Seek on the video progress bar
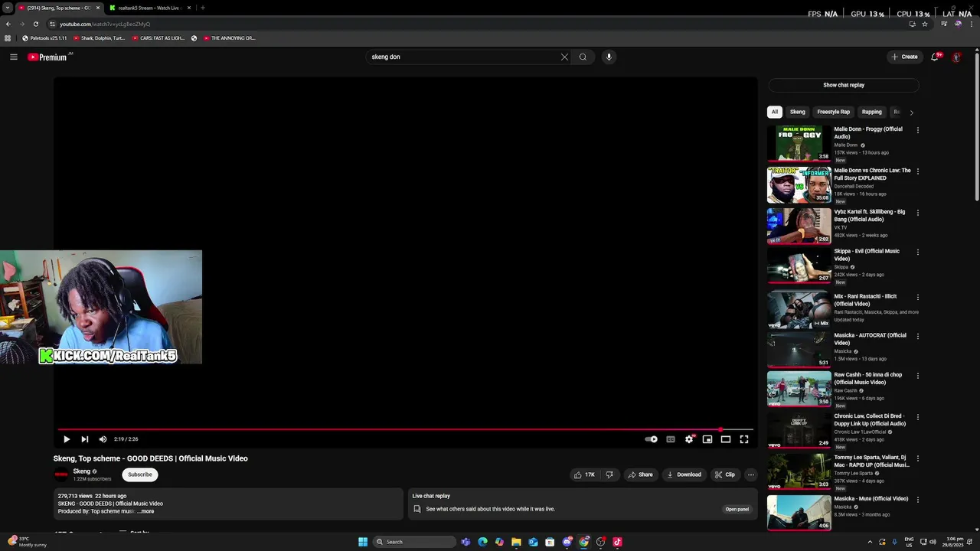 click(405, 429)
